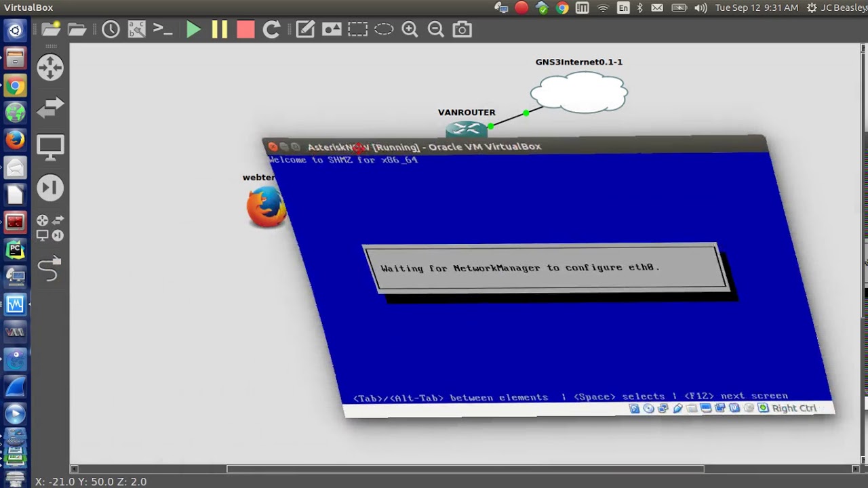Click the Zoom out magnifier
The width and height of the screenshot is (868, 488).
[x=435, y=29]
